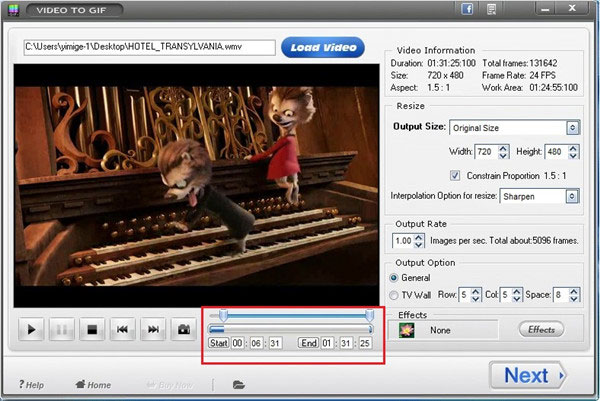Image resolution: width=600 pixels, height=401 pixels.
Task: Minimize the Video to GIF window
Action: 546,9
